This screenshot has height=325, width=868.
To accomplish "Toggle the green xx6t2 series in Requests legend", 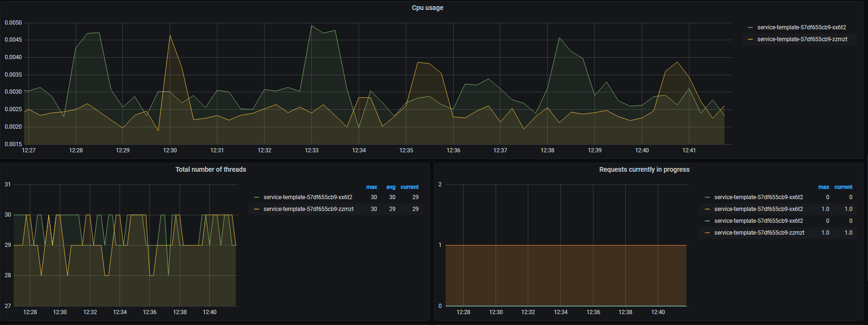I will [x=758, y=197].
